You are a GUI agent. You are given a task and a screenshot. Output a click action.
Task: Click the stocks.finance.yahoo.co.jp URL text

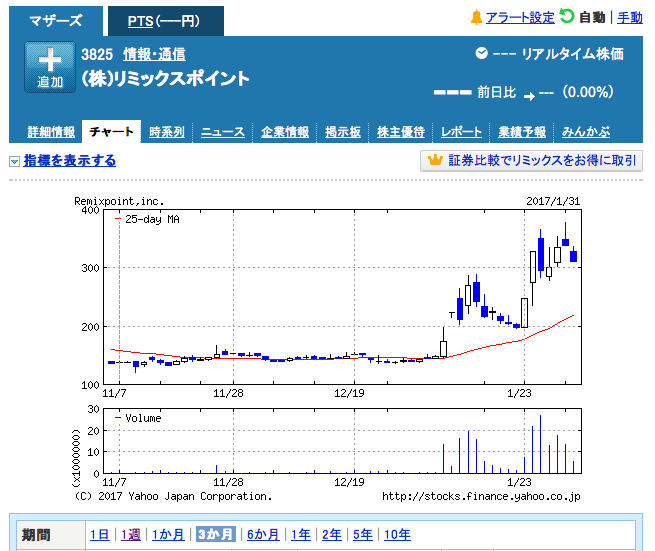(x=481, y=496)
